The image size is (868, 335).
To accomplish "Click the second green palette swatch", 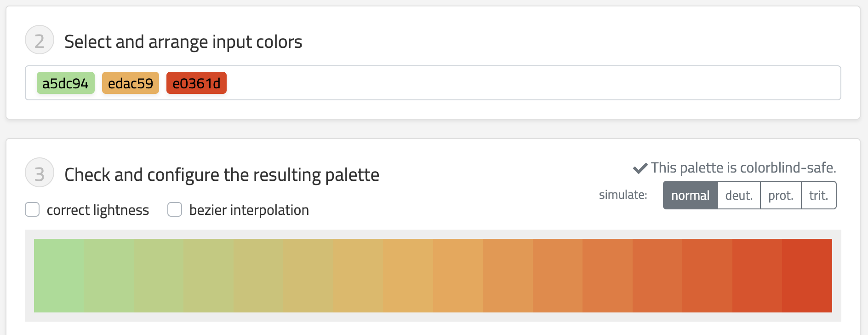I will [109, 275].
